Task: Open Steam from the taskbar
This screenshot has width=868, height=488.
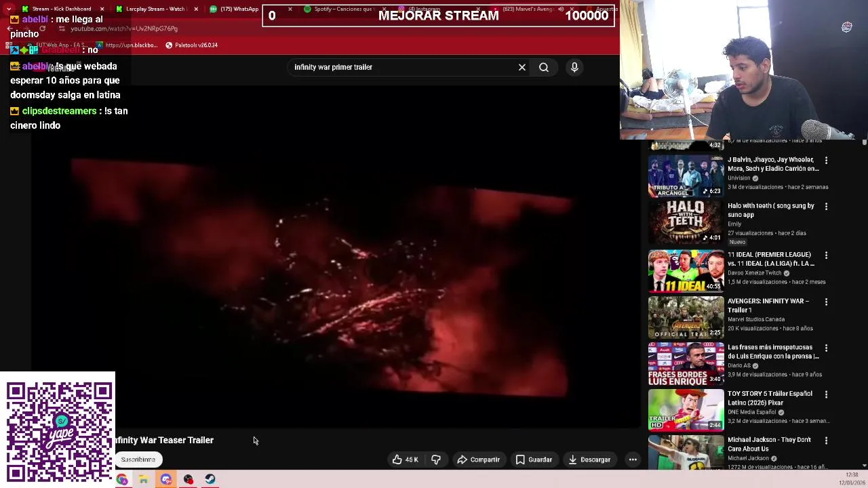Action: pos(210,480)
